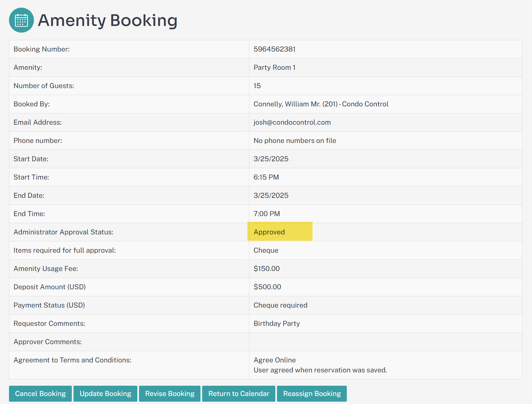The image size is (532, 404).
Task: Select the josh@condocontrol.com email address
Action: (292, 122)
